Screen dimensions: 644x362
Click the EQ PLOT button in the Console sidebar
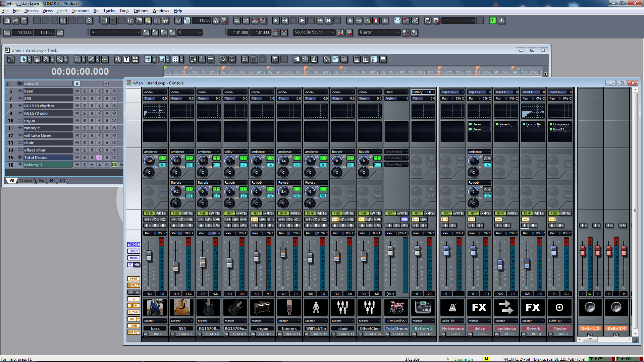[133, 286]
